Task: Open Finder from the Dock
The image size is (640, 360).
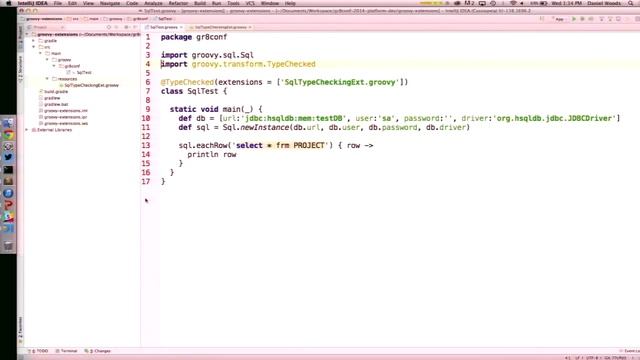Action: pos(8,123)
